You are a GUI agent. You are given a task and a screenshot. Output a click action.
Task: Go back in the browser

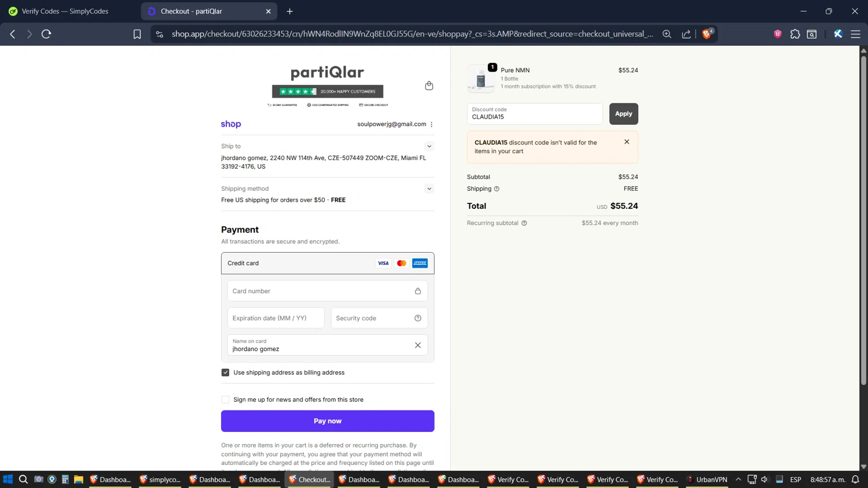coord(13,34)
